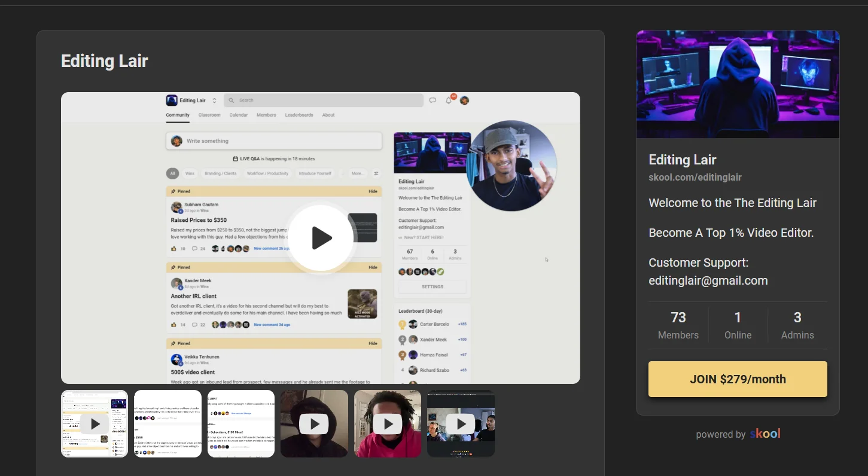
Task: Play the main Editing Lair preview video
Action: point(321,238)
